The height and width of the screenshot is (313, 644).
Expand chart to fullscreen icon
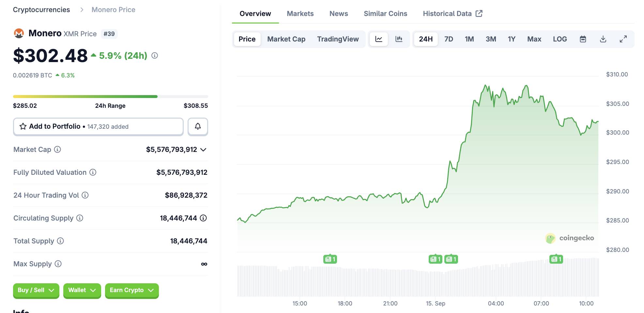pyautogui.click(x=623, y=39)
